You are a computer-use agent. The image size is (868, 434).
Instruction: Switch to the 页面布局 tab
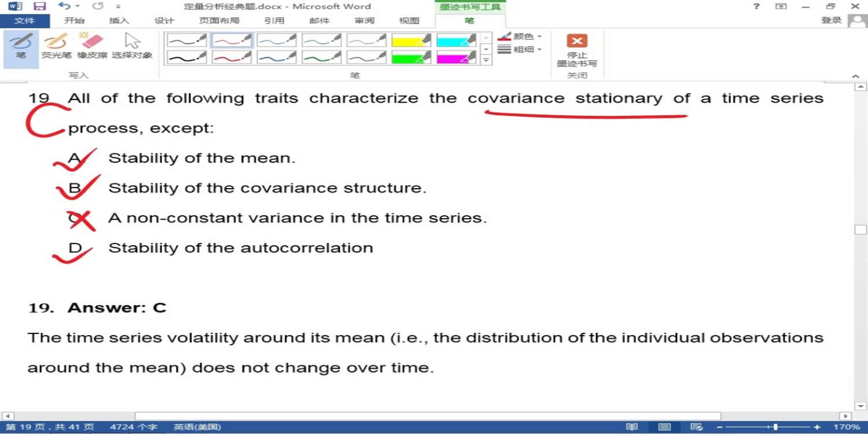[x=219, y=21]
